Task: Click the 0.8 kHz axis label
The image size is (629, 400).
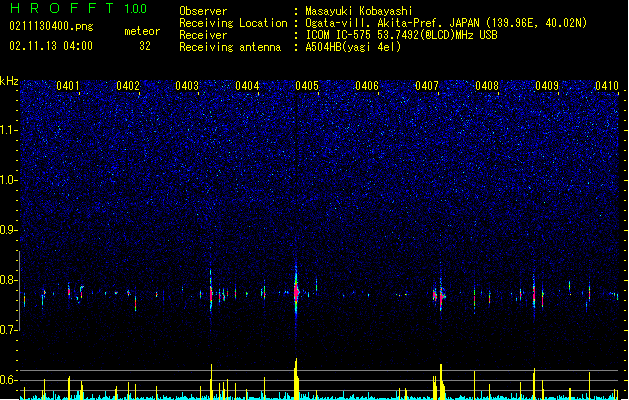Action: coord(9,280)
